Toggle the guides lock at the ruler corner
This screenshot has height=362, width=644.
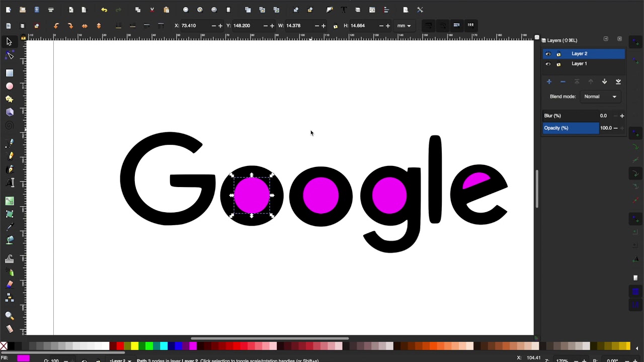click(x=23, y=37)
